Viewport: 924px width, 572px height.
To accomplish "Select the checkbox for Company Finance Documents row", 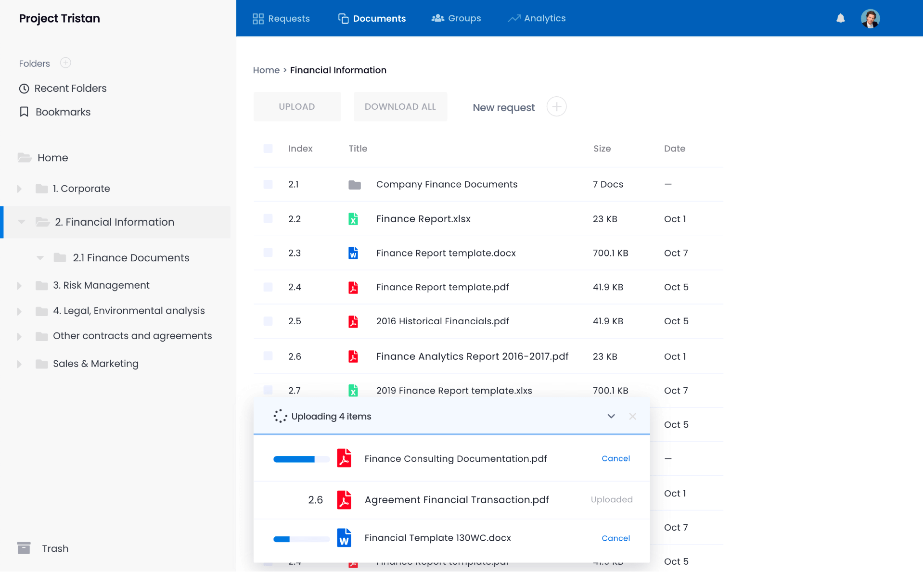I will pyautogui.click(x=268, y=184).
